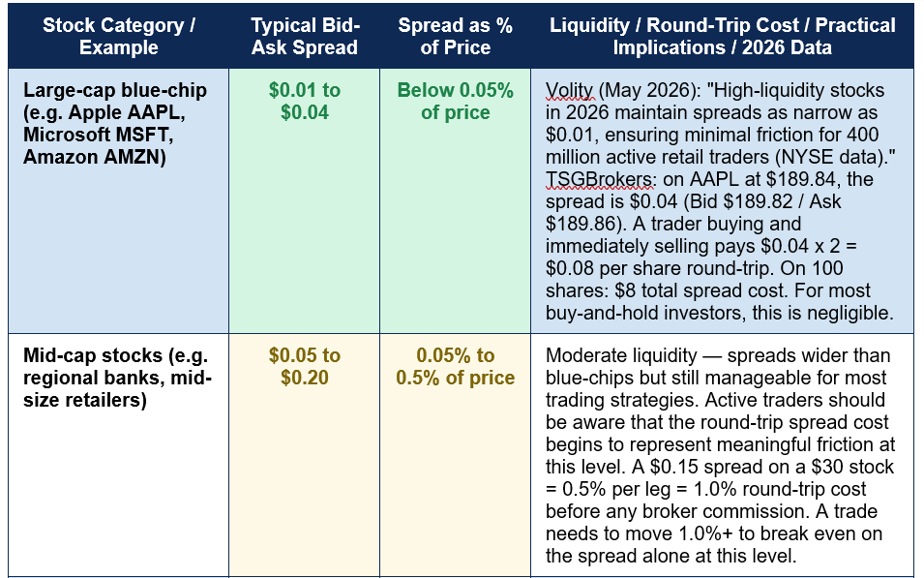Viewport: 924px width, 578px height.
Task: Click the 'Below 0.05% of price' cell
Action: click(455, 200)
